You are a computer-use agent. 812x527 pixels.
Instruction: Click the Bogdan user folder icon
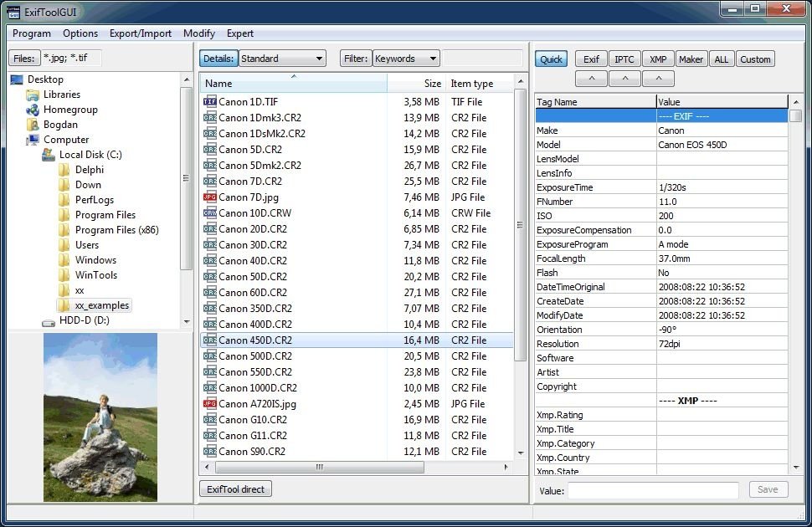(33, 125)
